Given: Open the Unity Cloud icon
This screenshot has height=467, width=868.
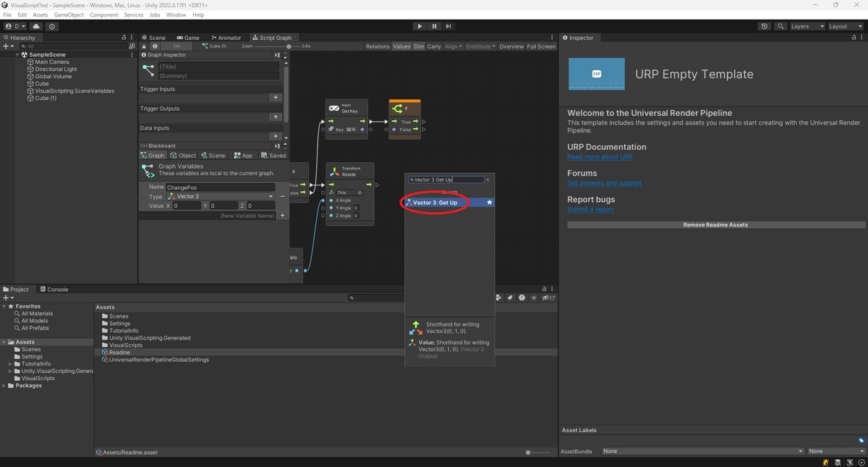Looking at the screenshot, I should click(36, 26).
